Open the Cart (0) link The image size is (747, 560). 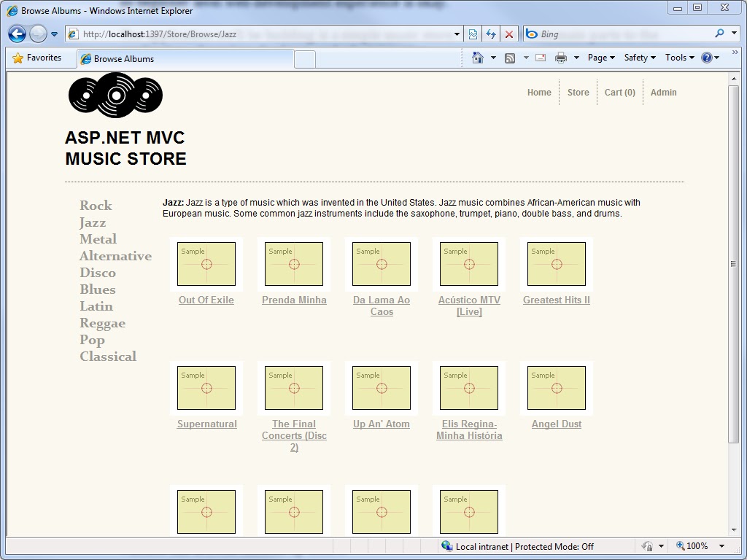tap(619, 92)
